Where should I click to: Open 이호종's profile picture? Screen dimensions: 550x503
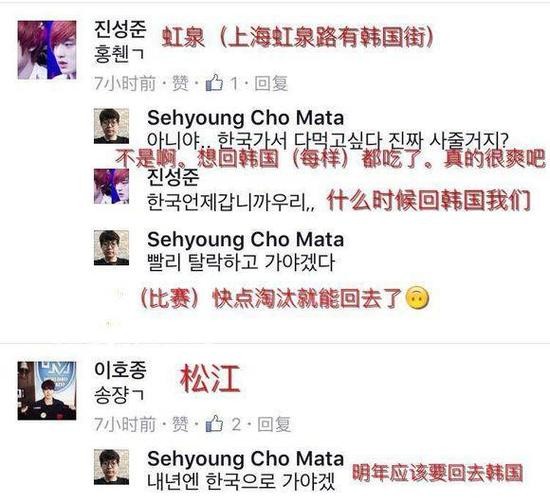(x=47, y=390)
